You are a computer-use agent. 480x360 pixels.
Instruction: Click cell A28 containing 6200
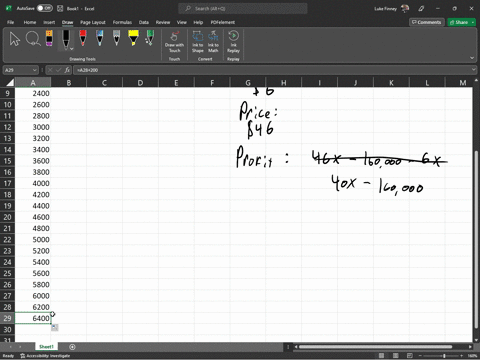point(33,307)
